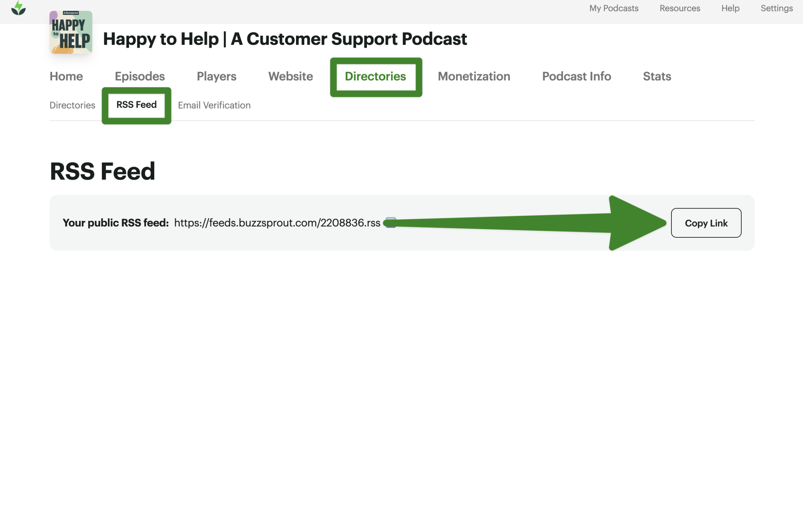The height and width of the screenshot is (532, 803).
Task: Select the Players tab
Action: pos(216,76)
